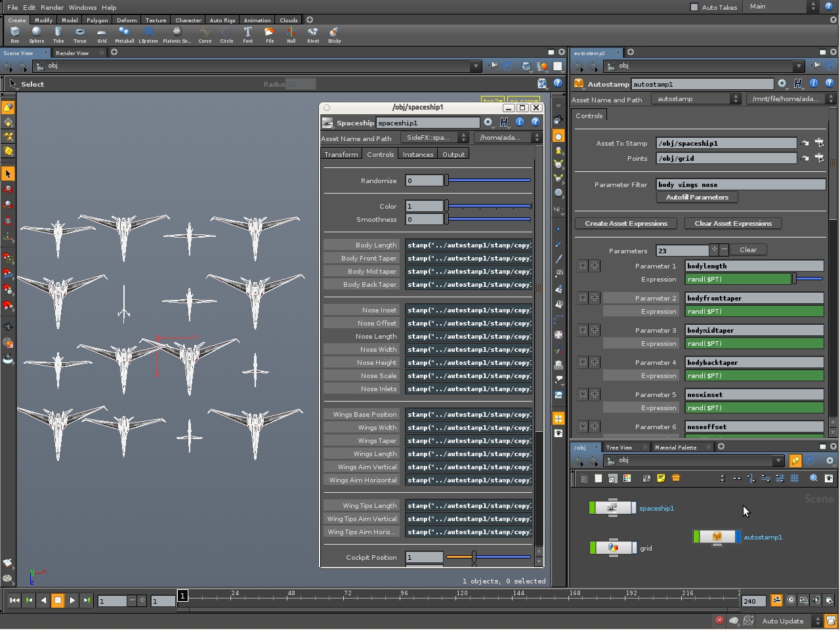
Task: Adjust the Cockpit Position slider
Action: tap(488, 557)
